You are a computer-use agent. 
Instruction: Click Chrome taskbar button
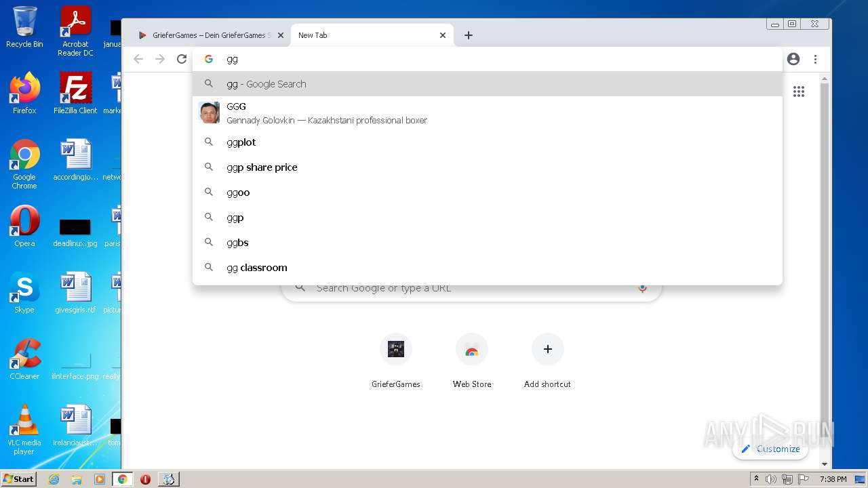[122, 479]
